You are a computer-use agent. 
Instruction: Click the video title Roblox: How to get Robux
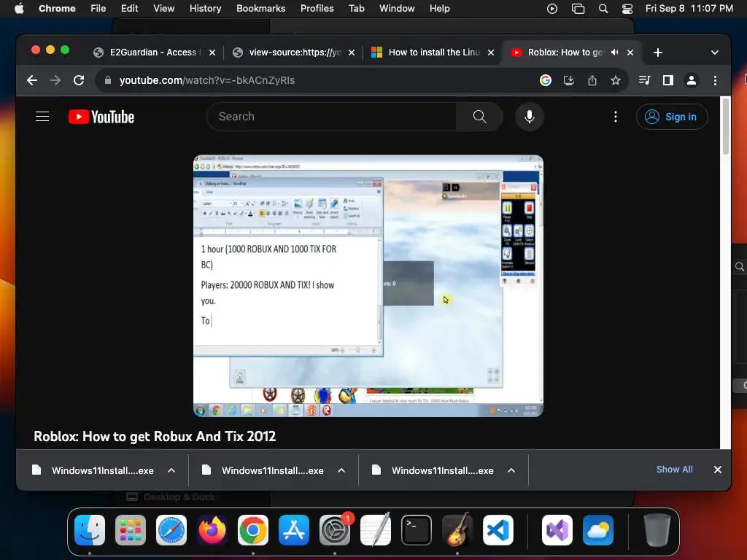click(155, 436)
